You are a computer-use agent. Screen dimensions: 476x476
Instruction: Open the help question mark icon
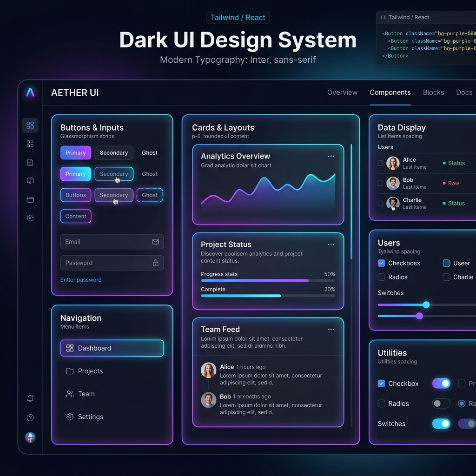click(x=30, y=418)
